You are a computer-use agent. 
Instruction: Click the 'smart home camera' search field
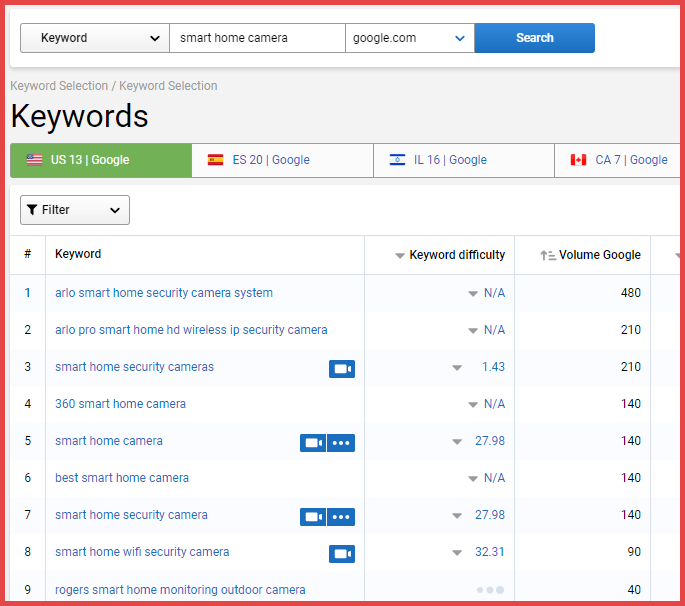257,38
